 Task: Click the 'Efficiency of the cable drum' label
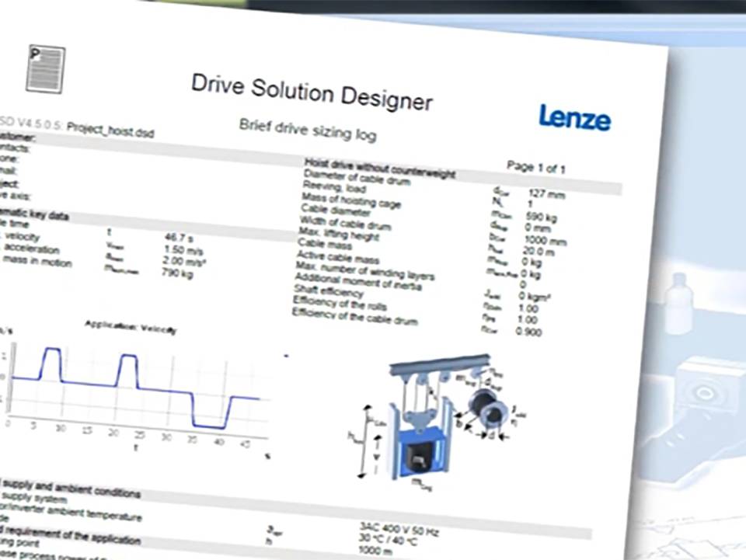tap(355, 315)
